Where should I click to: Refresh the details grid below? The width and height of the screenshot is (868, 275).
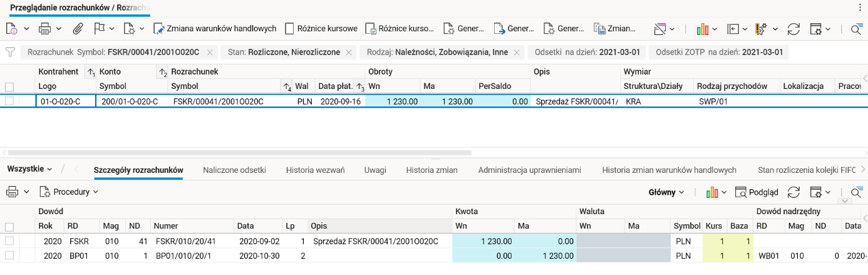click(794, 192)
